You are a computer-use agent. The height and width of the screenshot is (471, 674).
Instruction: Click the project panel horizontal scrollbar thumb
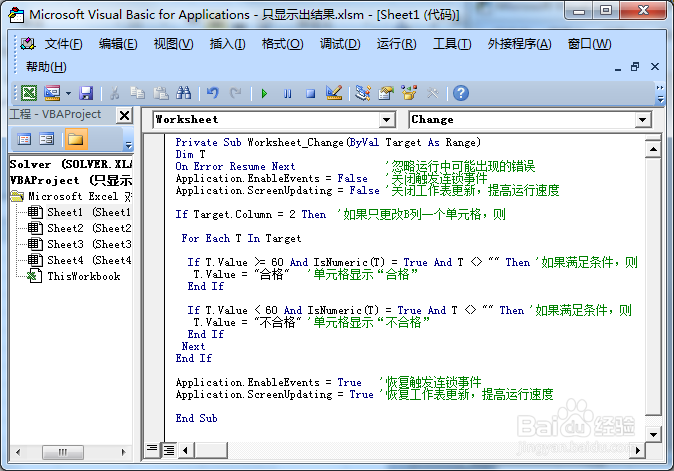pyautogui.click(x=63, y=452)
